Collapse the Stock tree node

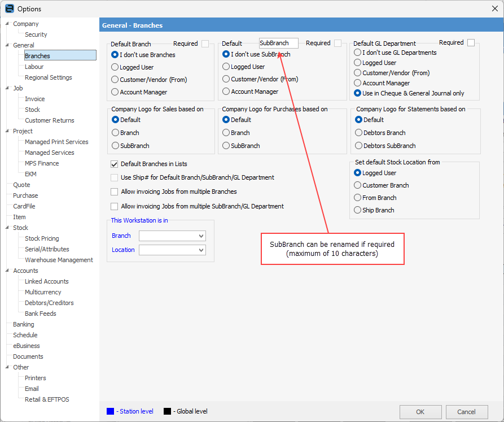tap(7, 228)
